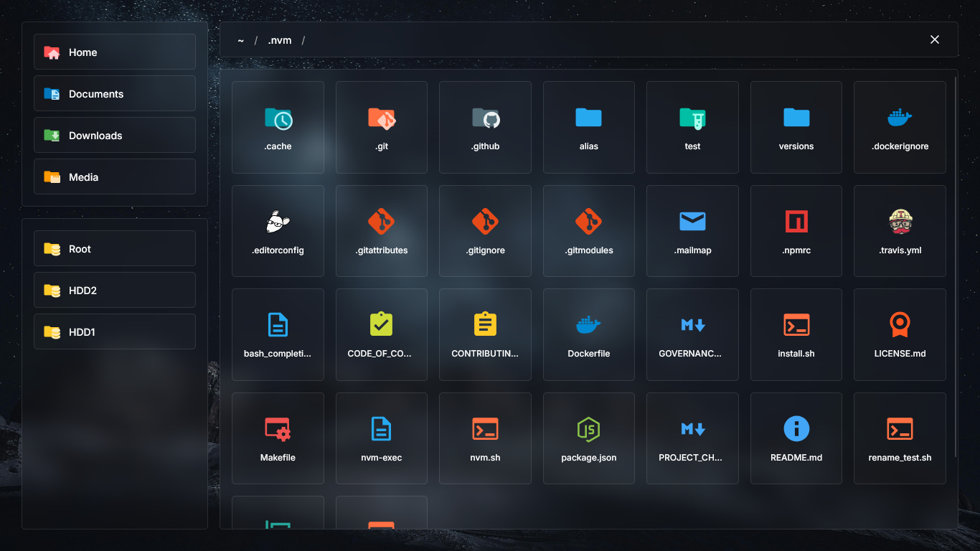
Task: Click the .gitignore file name label
Action: pos(485,250)
